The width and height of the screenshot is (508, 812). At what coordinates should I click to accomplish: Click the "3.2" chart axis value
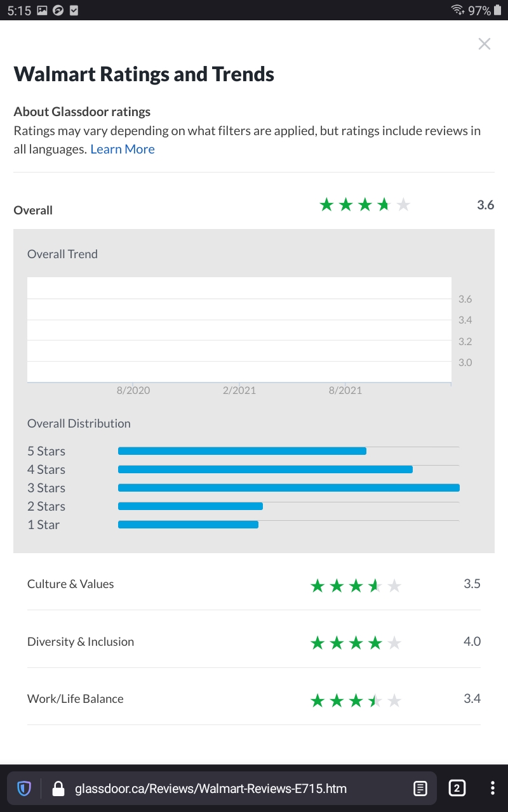(465, 341)
